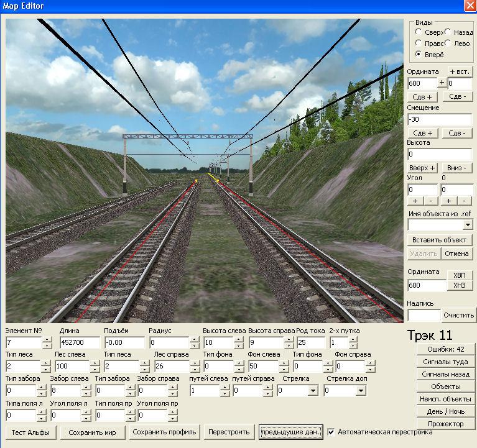Click "Вставить объект" to insert object
The height and width of the screenshot is (448, 477).
point(440,240)
